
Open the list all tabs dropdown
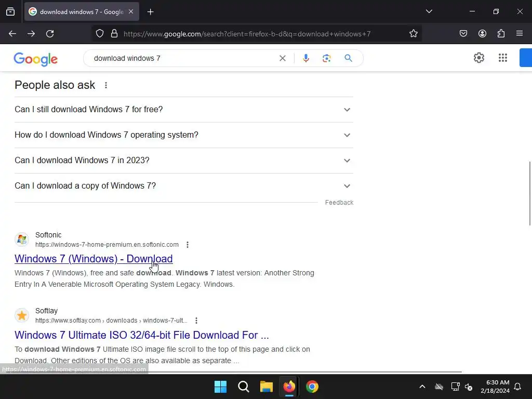tap(429, 11)
